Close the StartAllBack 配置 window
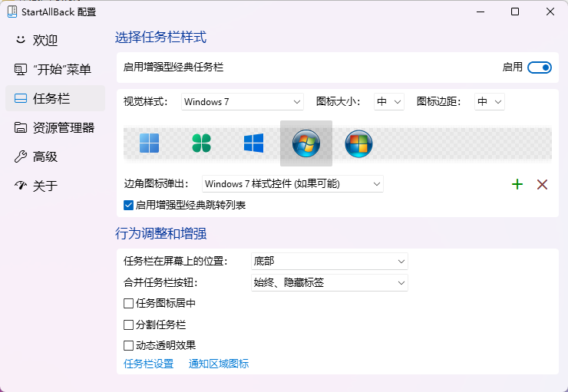Image resolution: width=568 pixels, height=392 pixels. [x=550, y=12]
